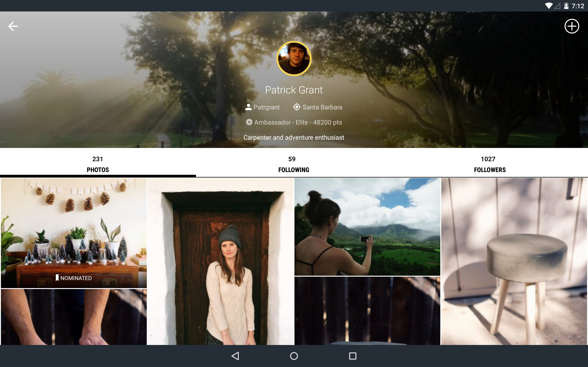
Task: Tap the Ambassador badge target icon
Action: pos(249,122)
